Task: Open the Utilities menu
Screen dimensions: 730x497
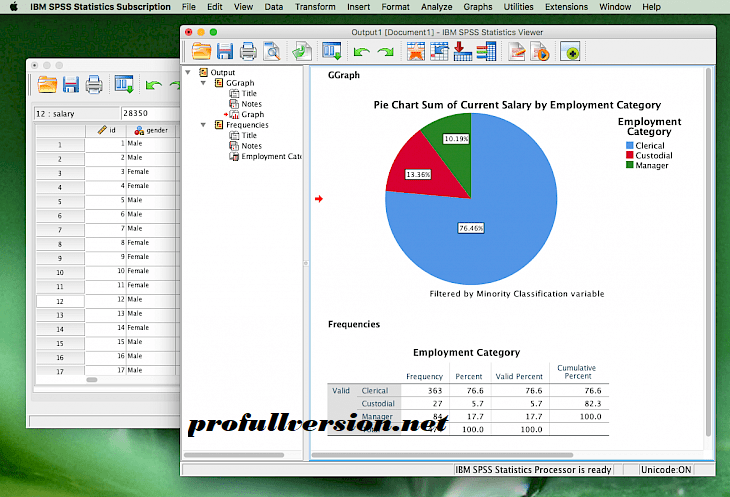Action: 519,7
